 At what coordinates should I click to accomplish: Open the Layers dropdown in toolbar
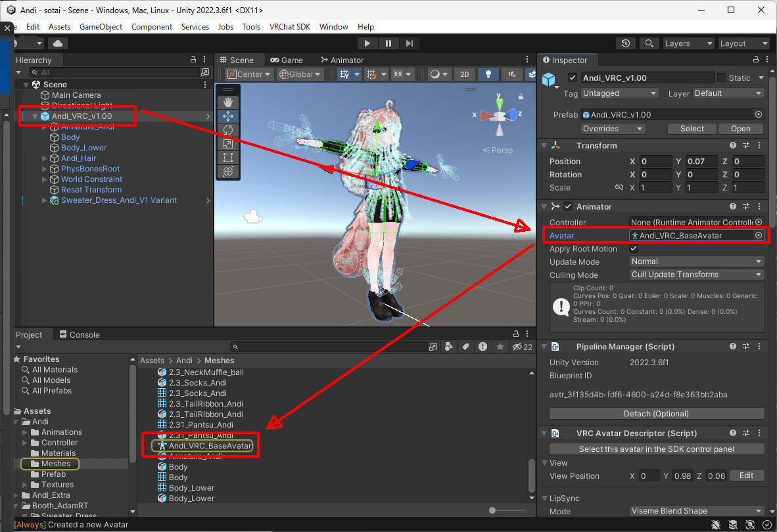688,43
